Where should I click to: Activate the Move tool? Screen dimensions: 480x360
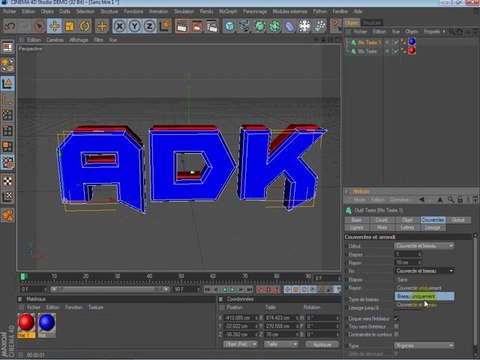click(x=54, y=26)
